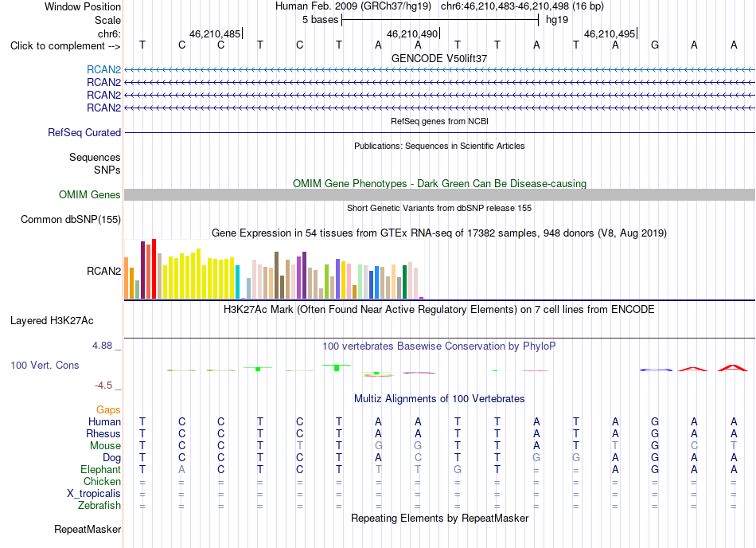Open the 100 Vert. Cons track label
Image resolution: width=756 pixels, height=548 pixels.
coord(45,365)
